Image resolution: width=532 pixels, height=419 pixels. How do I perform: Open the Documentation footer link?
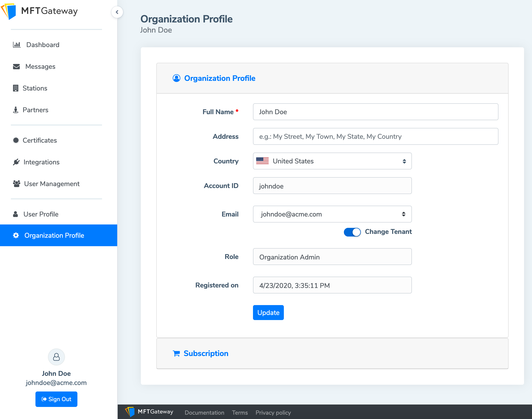[204, 413]
